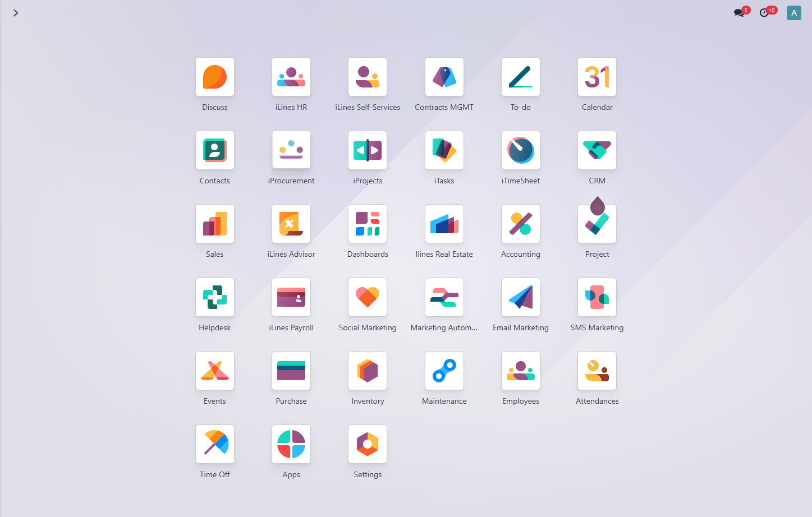Open the Attendances app
Screen dimensions: 812x517
pos(597,371)
